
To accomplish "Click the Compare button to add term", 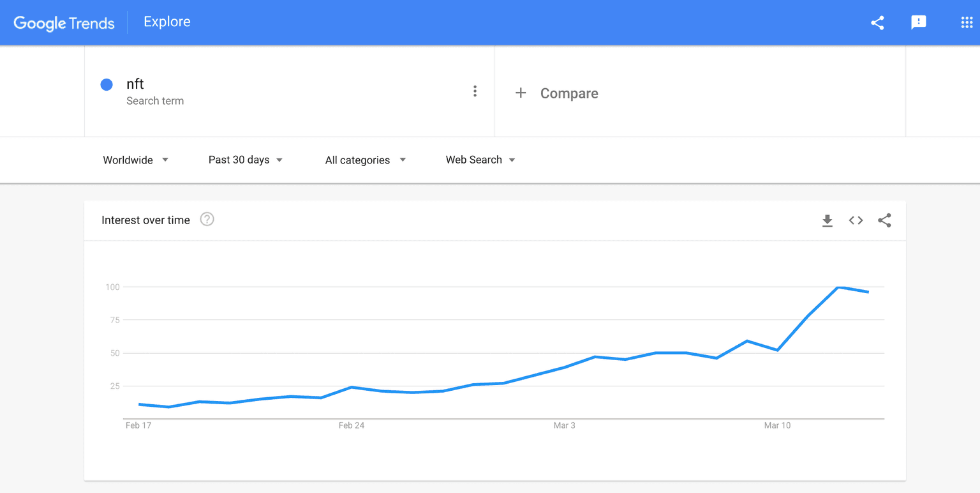I will [x=568, y=93].
